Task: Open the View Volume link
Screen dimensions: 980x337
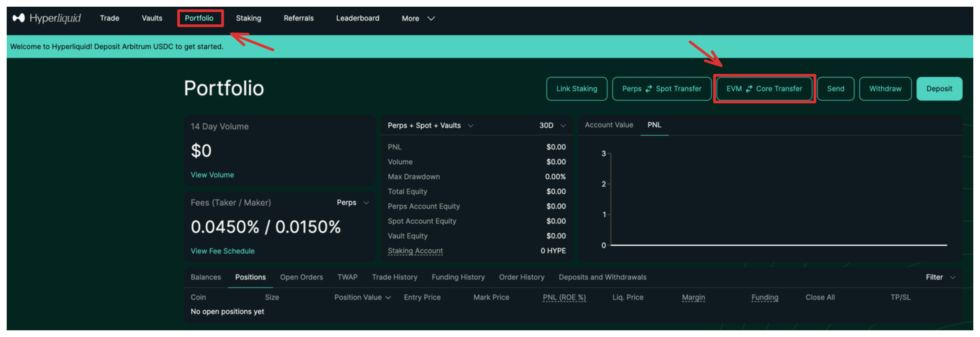Action: (212, 175)
